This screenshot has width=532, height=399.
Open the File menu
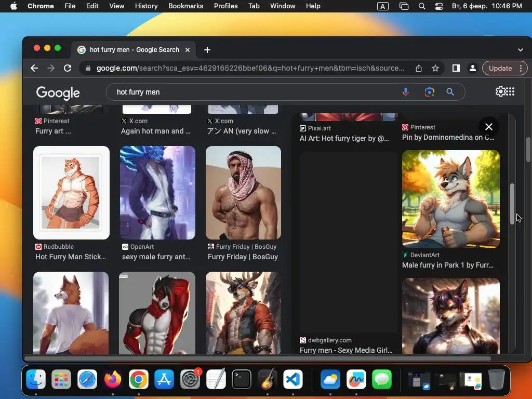(70, 6)
